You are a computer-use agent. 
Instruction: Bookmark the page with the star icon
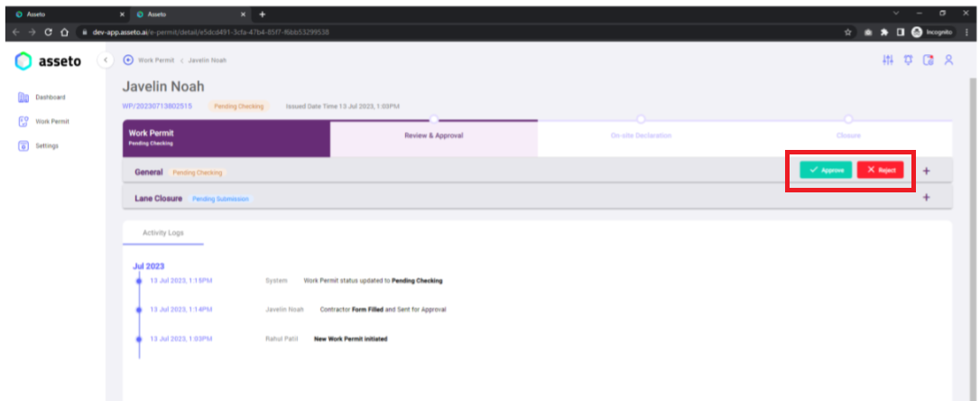[x=848, y=32]
